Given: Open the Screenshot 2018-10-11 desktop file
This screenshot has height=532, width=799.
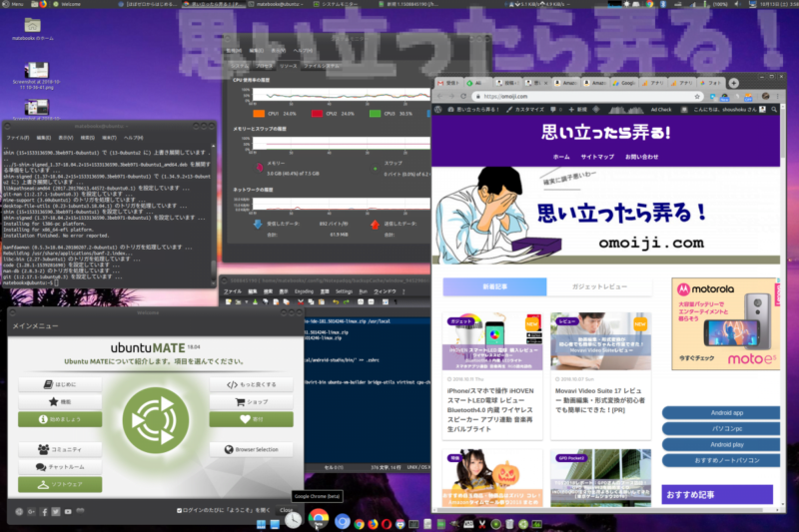Looking at the screenshot, I should pos(36,76).
